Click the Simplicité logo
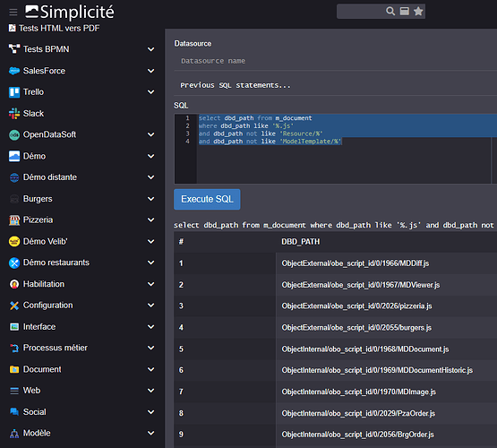The image size is (497, 448). (x=70, y=12)
